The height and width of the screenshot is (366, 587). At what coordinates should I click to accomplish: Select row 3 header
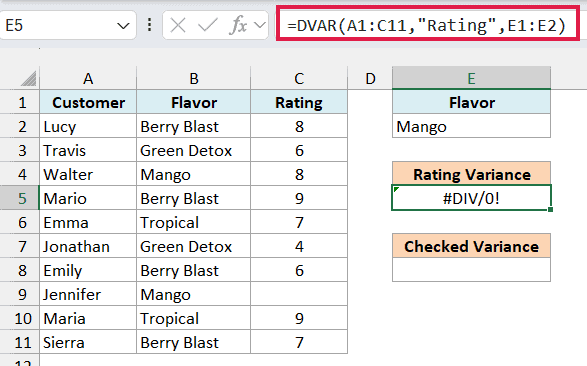pyautogui.click(x=19, y=150)
